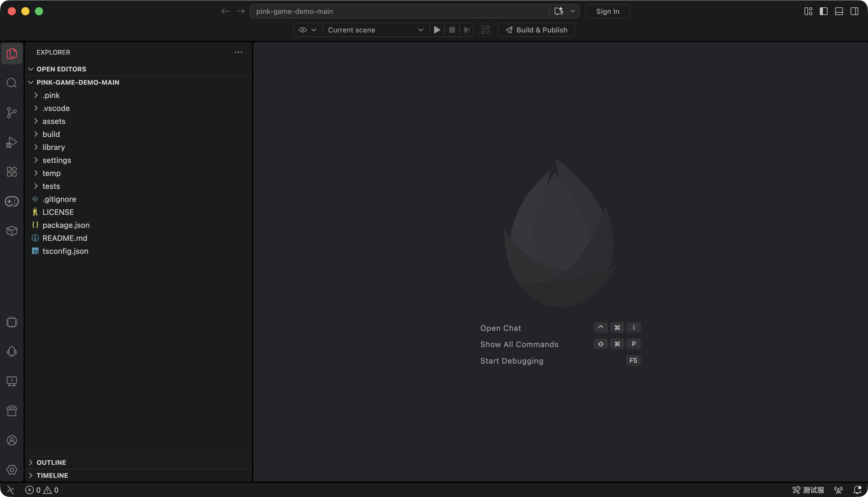Open the Accounts icon in activity bar
The image size is (868, 497).
click(x=12, y=440)
